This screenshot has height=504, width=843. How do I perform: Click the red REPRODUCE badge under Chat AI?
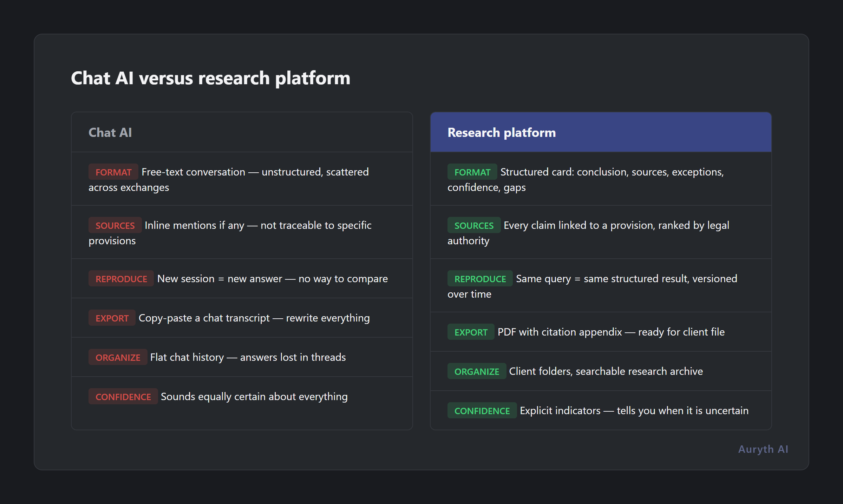pos(121,278)
